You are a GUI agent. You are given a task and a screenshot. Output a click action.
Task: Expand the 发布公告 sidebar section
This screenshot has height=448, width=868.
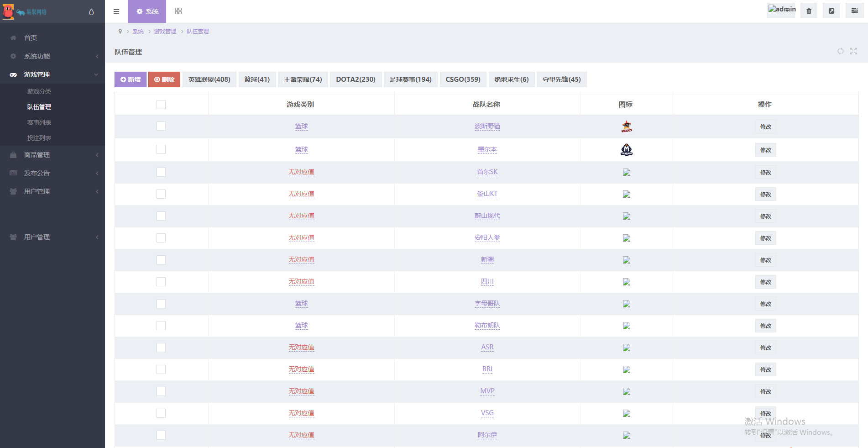[x=52, y=173]
